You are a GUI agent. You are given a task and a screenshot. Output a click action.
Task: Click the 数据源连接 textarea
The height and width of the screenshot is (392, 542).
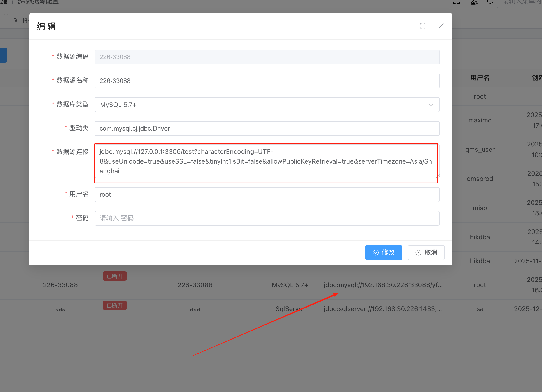266,161
